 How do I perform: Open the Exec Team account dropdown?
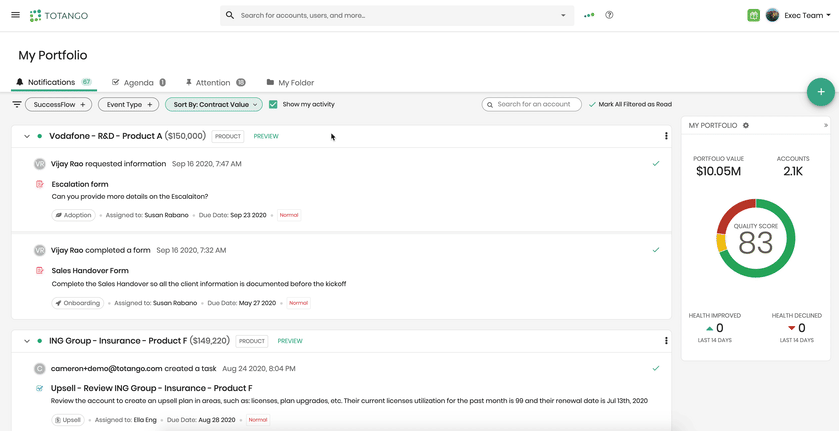pos(807,16)
